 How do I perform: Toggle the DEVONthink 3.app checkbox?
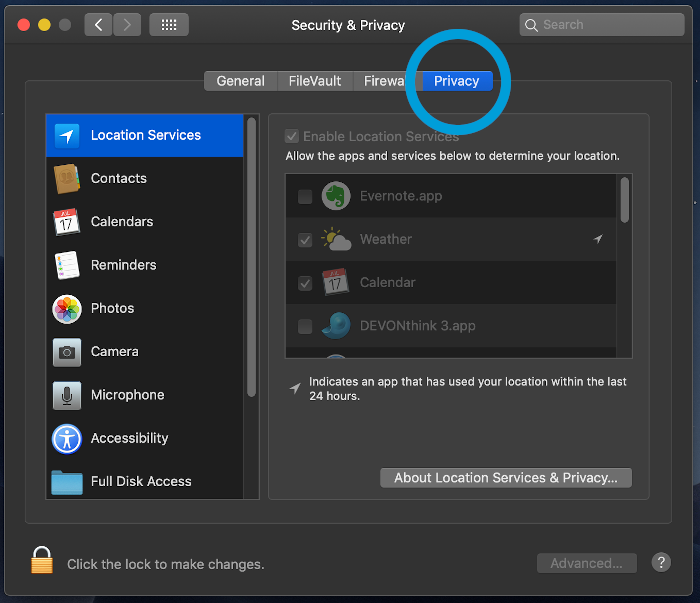[x=305, y=326]
